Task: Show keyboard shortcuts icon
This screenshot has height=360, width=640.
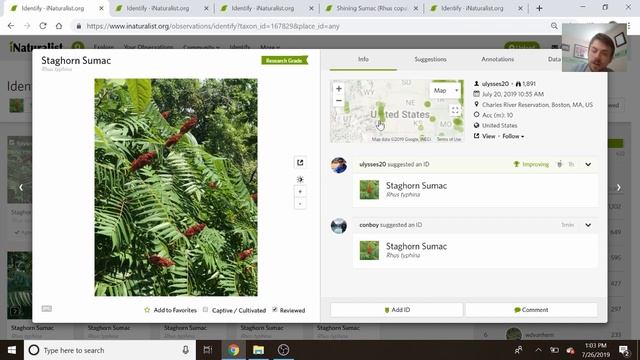Action: tap(47, 309)
